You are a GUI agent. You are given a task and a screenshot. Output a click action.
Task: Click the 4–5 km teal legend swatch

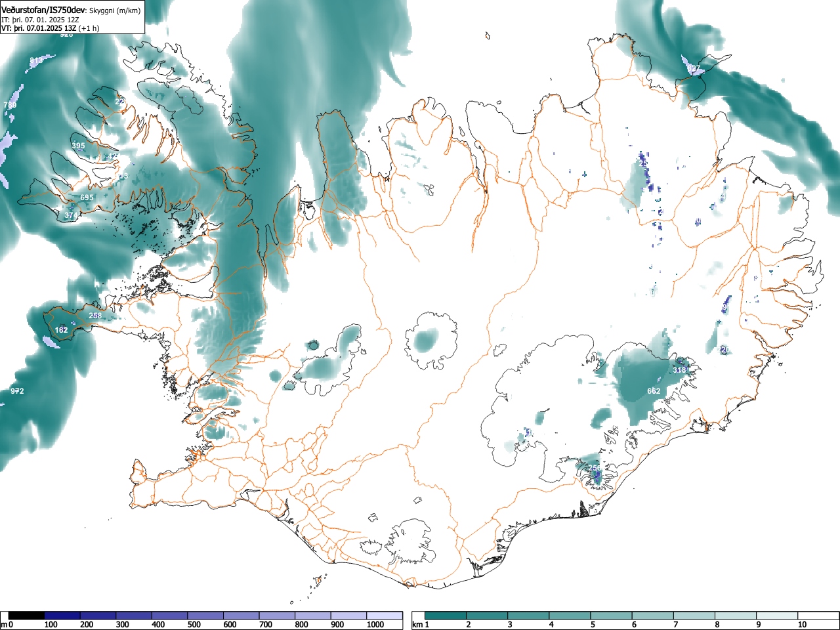coord(570,616)
